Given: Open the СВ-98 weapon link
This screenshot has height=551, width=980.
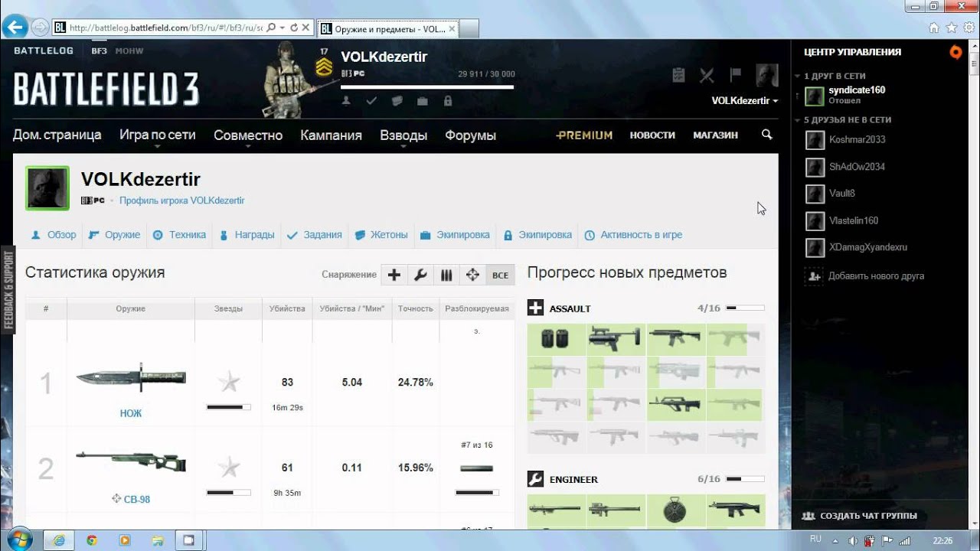Looking at the screenshot, I should pos(137,499).
